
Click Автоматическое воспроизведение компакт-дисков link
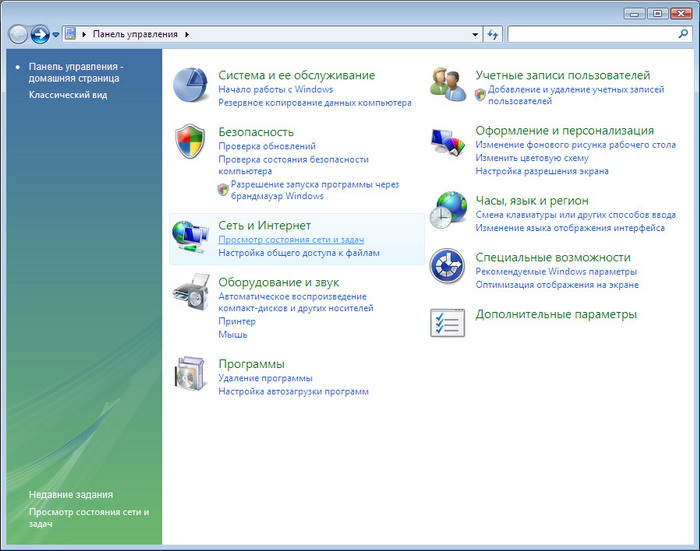click(x=296, y=302)
